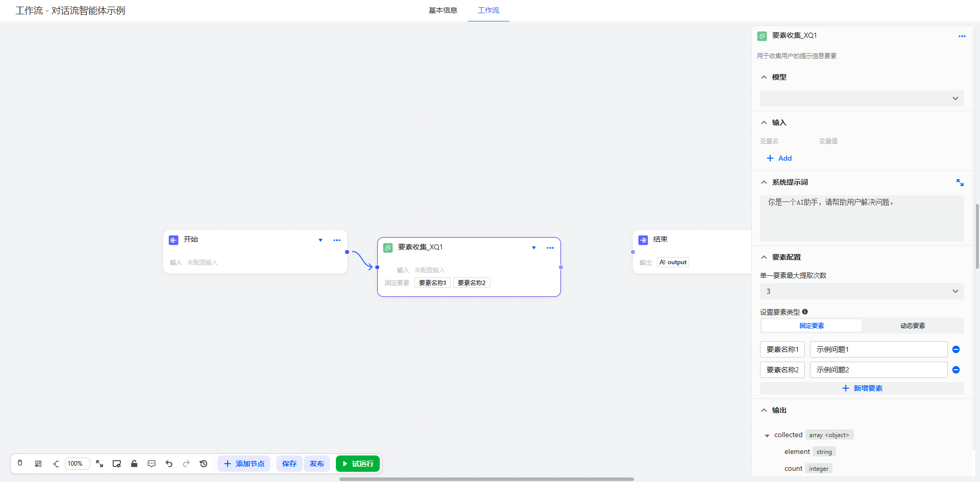980x482 pixels.
Task: Select the 固定要素 type option
Action: coord(812,325)
